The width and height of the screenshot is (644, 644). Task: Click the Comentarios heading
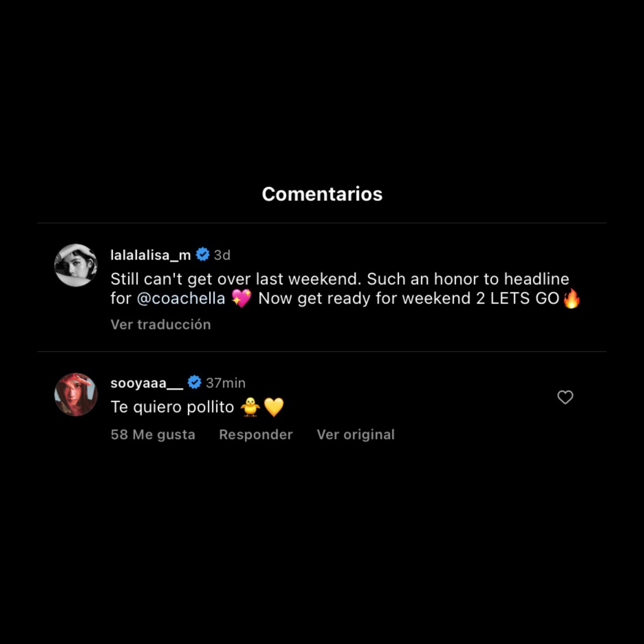322,194
